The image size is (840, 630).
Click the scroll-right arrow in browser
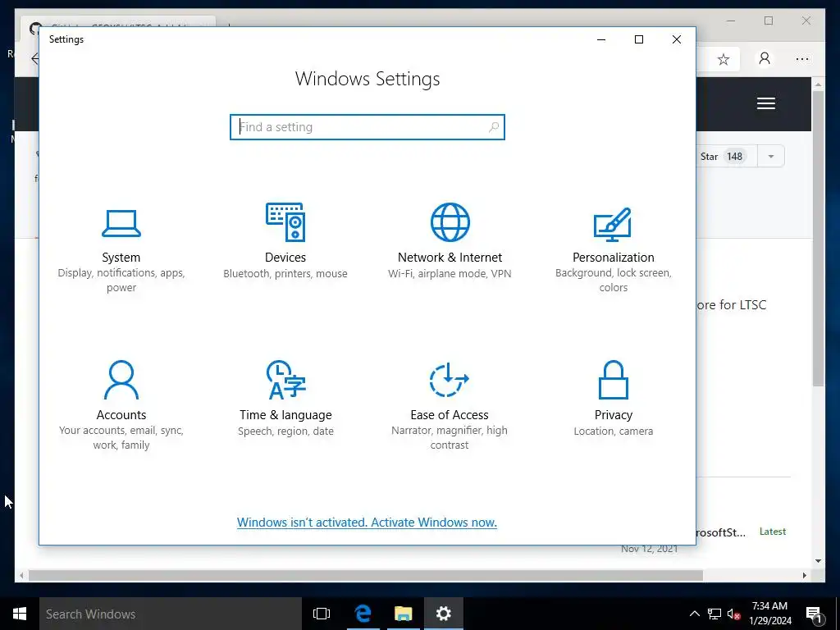[x=804, y=575]
